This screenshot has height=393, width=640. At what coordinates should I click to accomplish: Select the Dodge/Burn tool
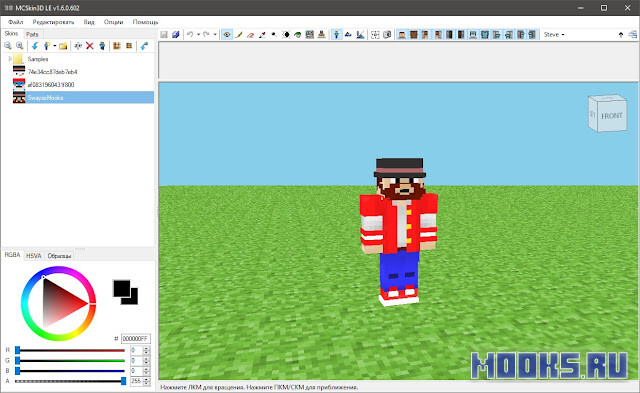274,35
